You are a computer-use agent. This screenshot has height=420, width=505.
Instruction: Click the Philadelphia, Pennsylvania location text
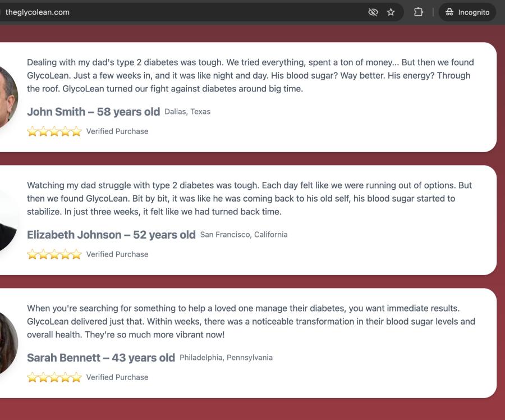point(226,358)
